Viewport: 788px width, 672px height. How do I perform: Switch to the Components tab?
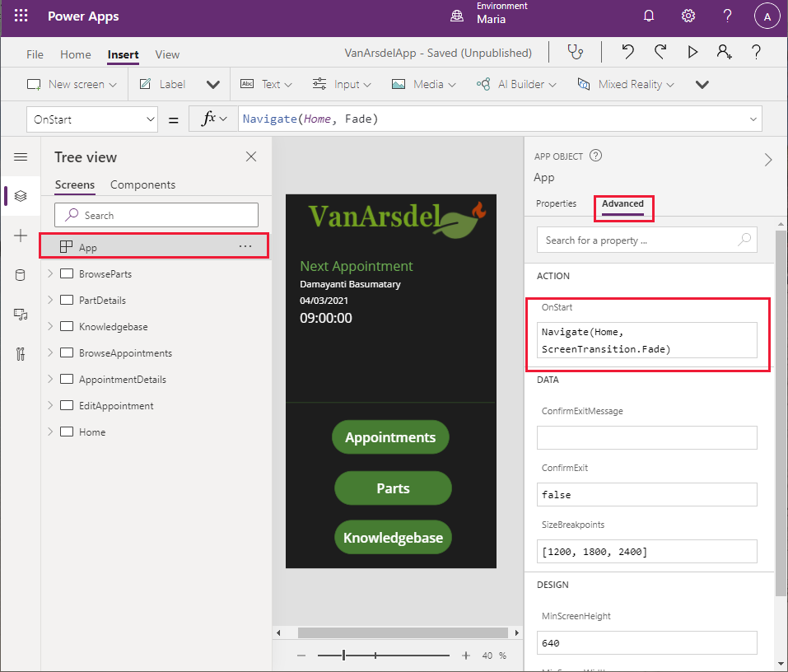144,184
